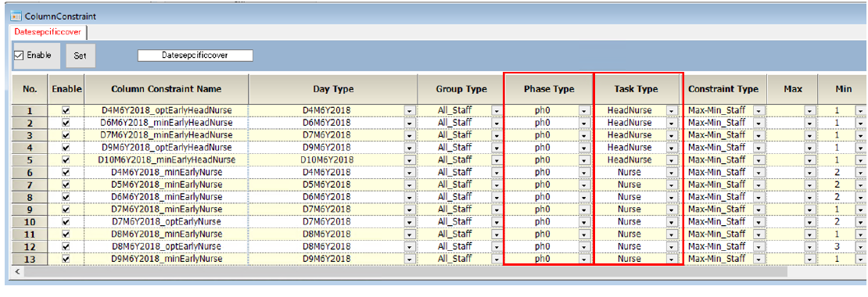Click the Column Constraint Name column header
The width and height of the screenshot is (868, 297).
coord(166,89)
